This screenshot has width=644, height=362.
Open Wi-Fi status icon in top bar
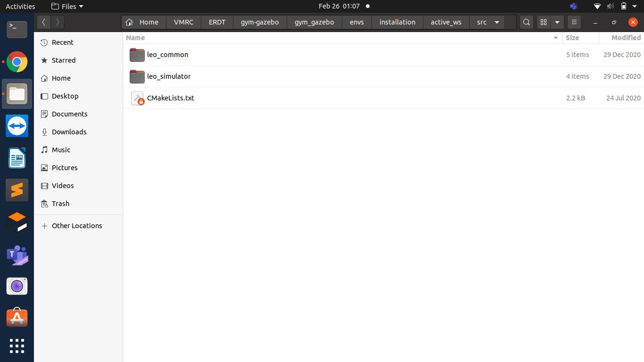coord(597,6)
